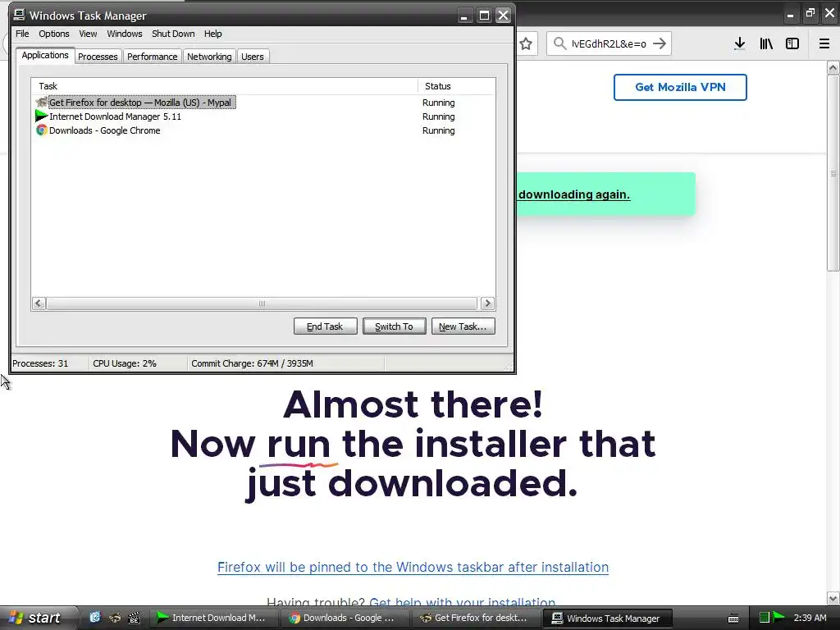Image resolution: width=840 pixels, height=630 pixels.
Task: Click the Get Mozilla VPN button
Action: click(680, 87)
